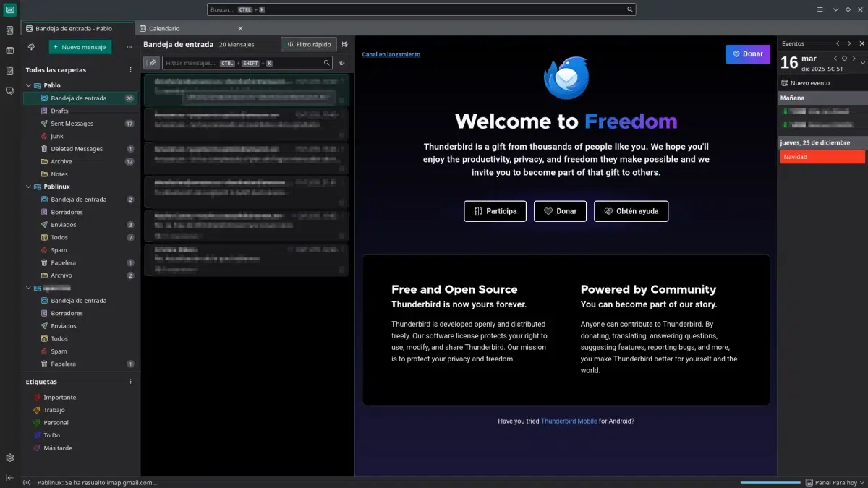Collapse the Pablo account folder tree
Image resolution: width=868 pixels, height=488 pixels.
pos(28,85)
